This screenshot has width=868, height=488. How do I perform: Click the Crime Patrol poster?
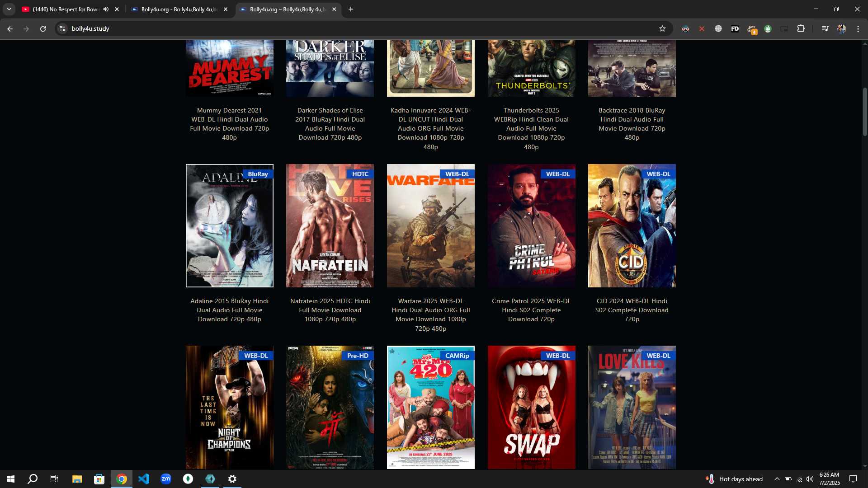point(531,225)
